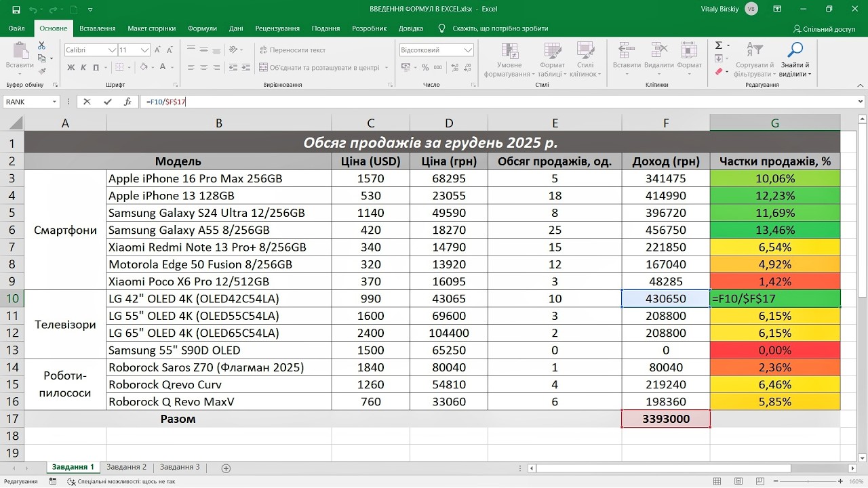This screenshot has height=488, width=868.
Task: Click the Format Painter brush icon
Action: tap(41, 70)
